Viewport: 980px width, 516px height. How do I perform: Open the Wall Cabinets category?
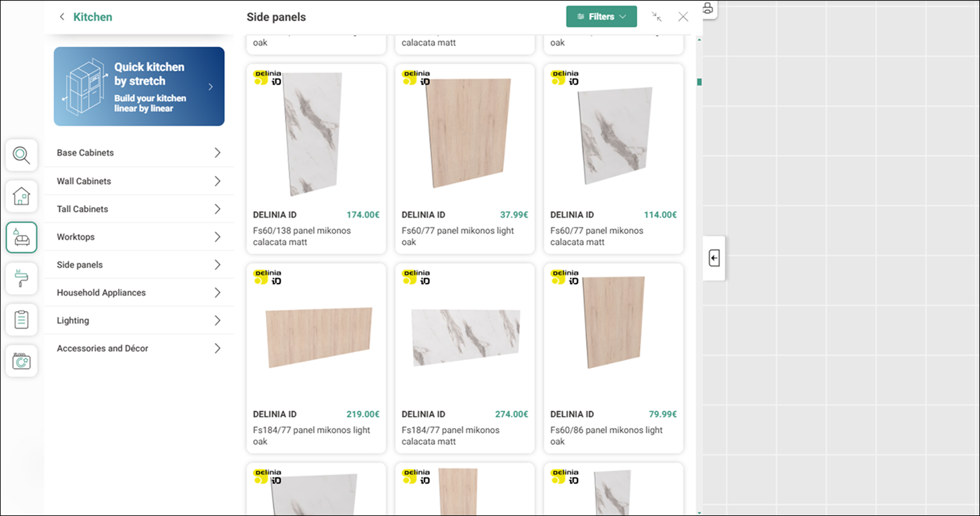(x=139, y=181)
